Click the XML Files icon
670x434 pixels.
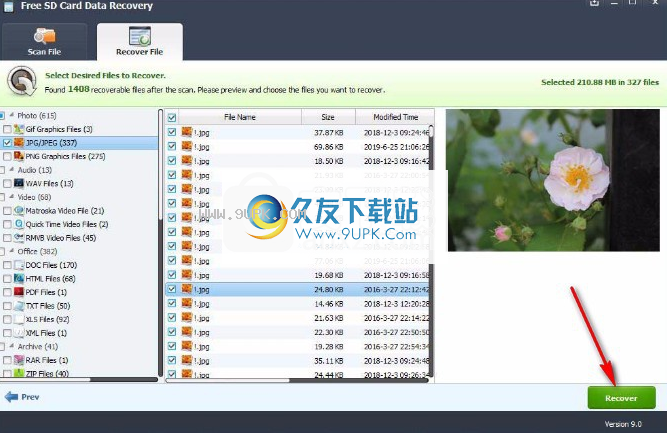click(19, 333)
